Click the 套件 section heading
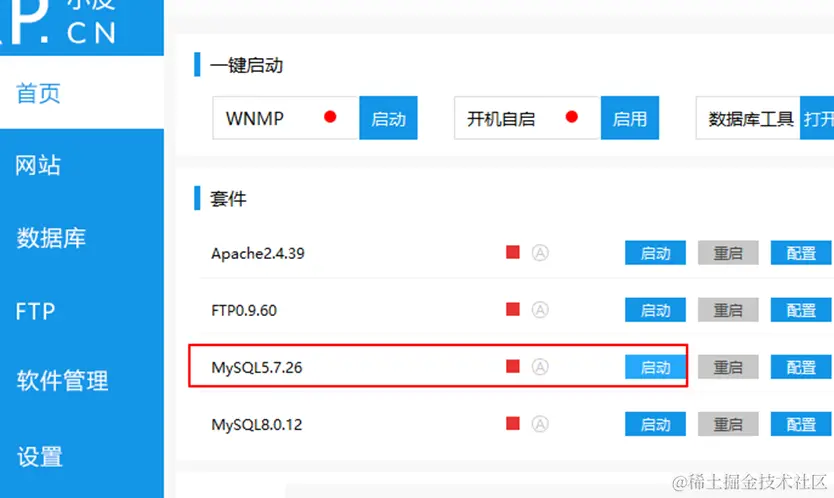Viewport: 834px width, 498px height. (228, 199)
